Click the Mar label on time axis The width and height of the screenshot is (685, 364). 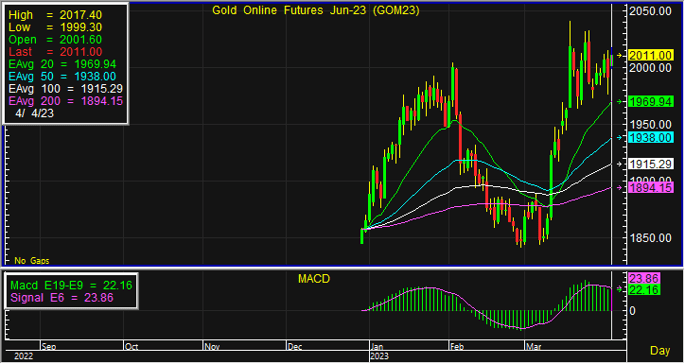tap(533, 347)
